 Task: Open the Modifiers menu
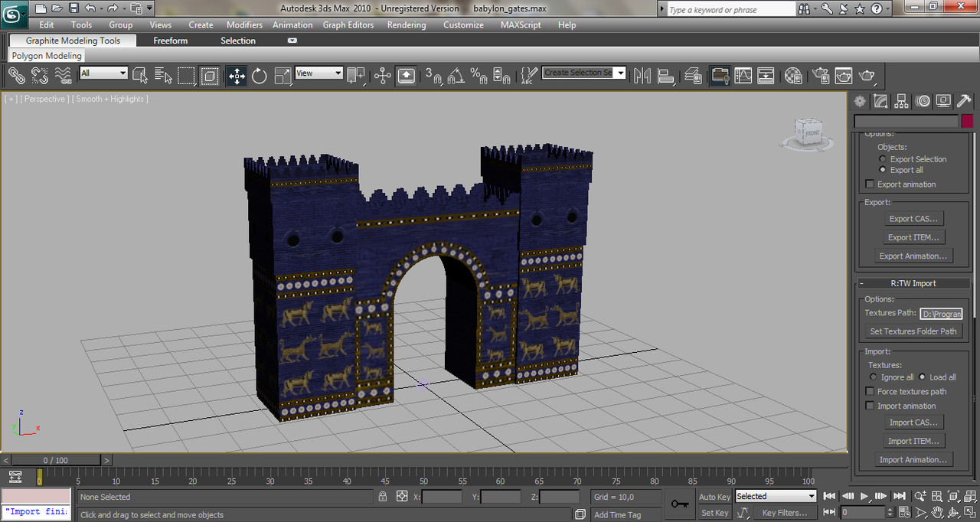[244, 24]
